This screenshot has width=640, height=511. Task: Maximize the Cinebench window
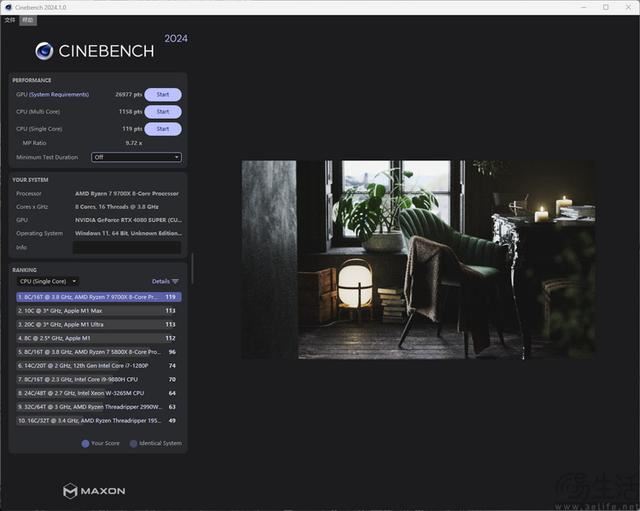(x=605, y=6)
